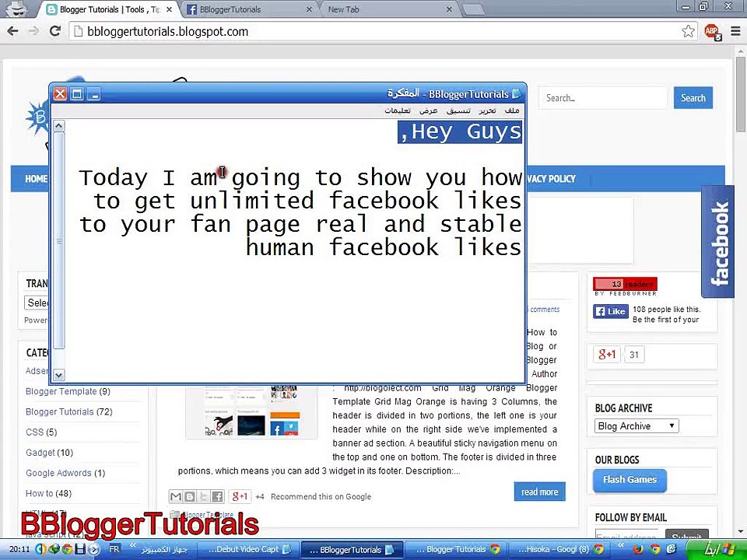Viewport: 747px width, 560px height.
Task: Bookmark the page with the star icon
Action: pos(688,31)
